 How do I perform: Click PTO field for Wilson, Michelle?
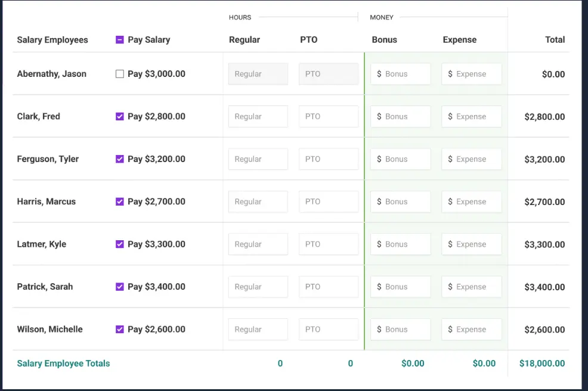click(329, 329)
